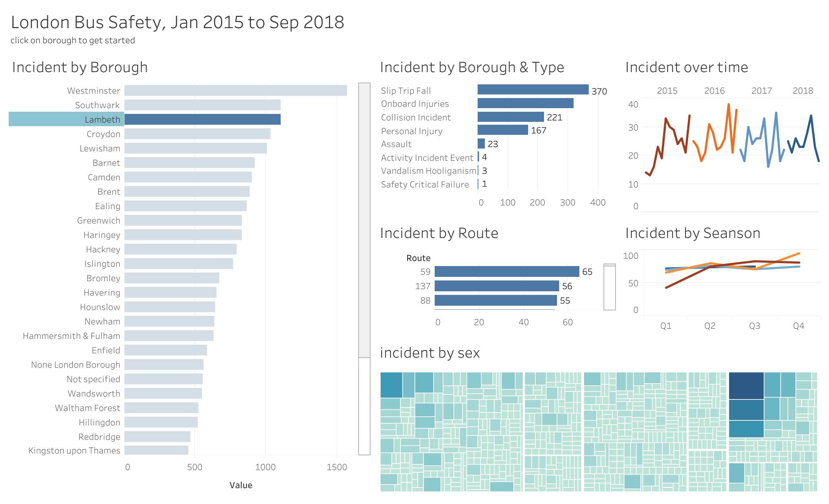Click the Hounslow borough label
The height and width of the screenshot is (504, 829).
(x=100, y=307)
